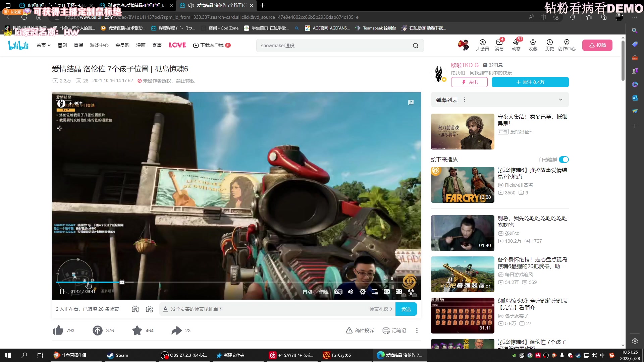Screen dimensions: 644x362
Task: Enable picture-in-picture mode in the player
Action: pyautogui.click(x=375, y=292)
